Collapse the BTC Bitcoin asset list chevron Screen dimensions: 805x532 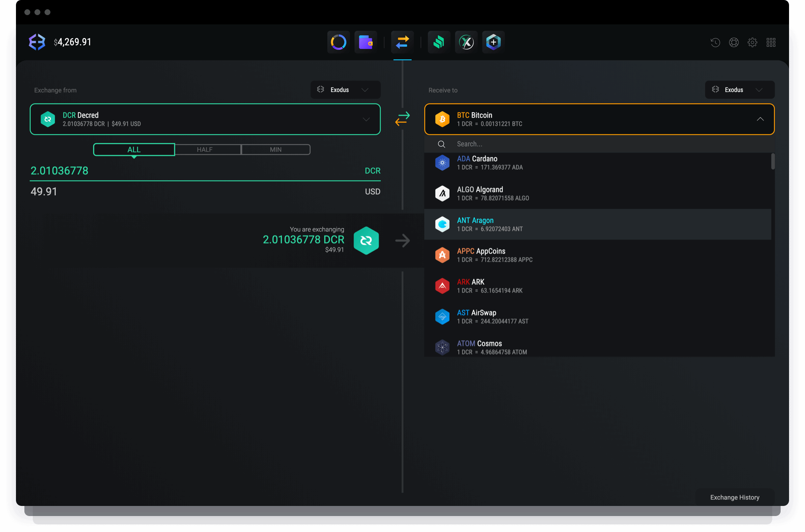point(760,119)
